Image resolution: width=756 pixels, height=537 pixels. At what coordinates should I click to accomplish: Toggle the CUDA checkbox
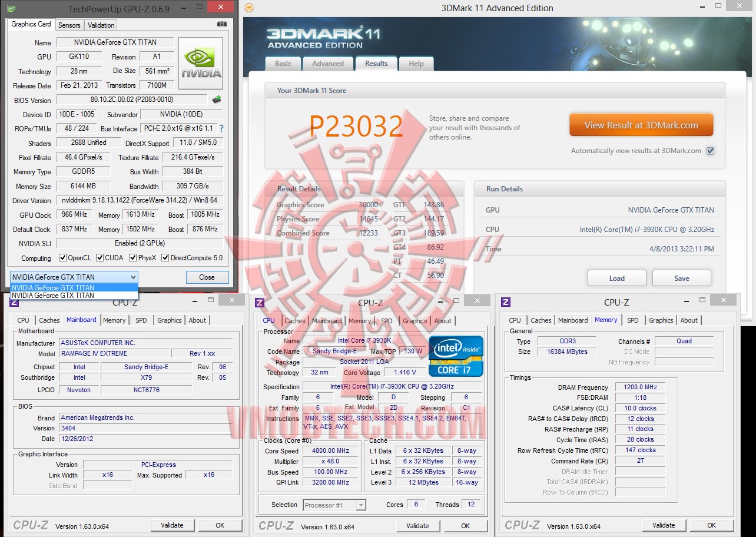[100, 257]
